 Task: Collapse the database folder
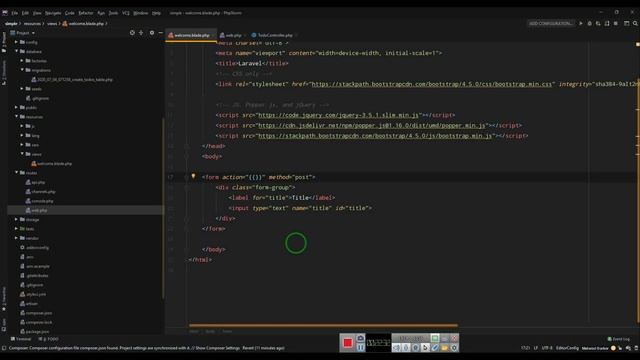(16, 51)
